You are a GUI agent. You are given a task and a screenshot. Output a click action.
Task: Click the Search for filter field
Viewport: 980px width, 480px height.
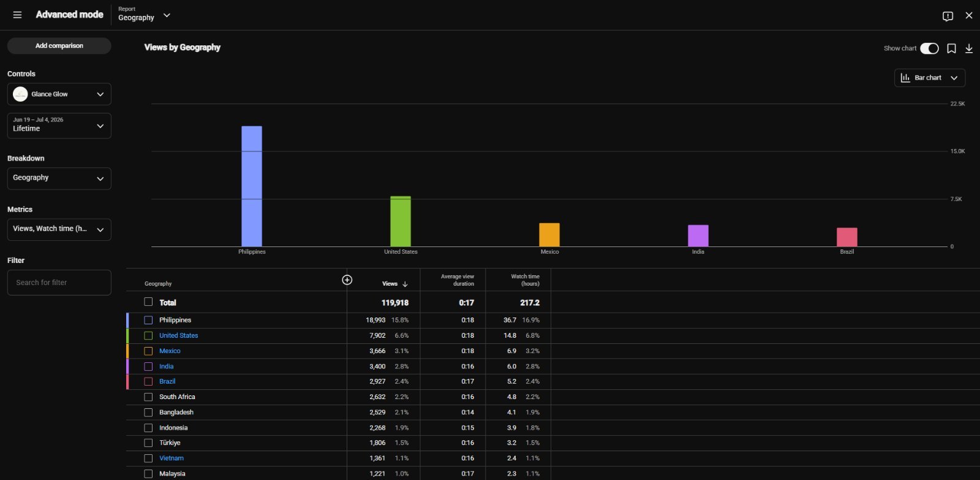(x=59, y=283)
